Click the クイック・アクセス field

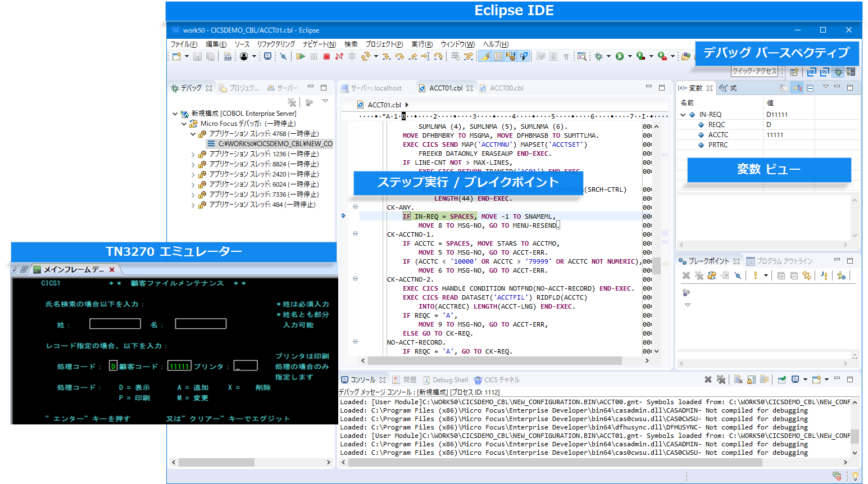[x=755, y=71]
